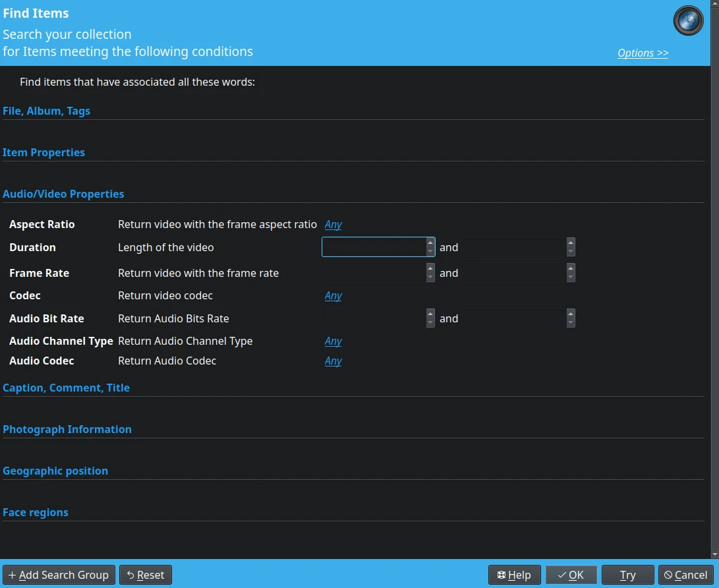
Task: Open the Audio Channel Type 'Any' selector
Action: pyautogui.click(x=333, y=341)
